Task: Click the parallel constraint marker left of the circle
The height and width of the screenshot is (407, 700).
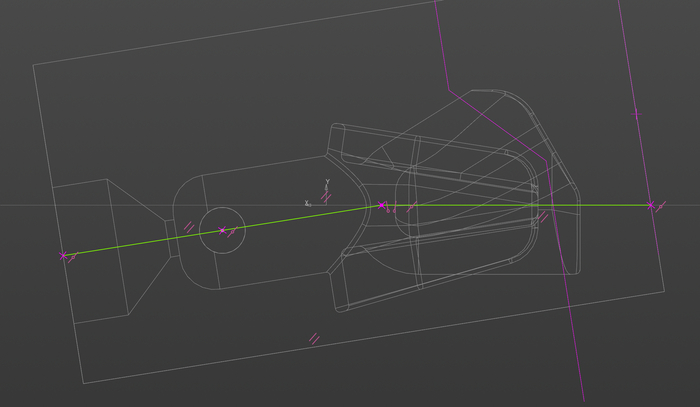Action: pyautogui.click(x=187, y=226)
